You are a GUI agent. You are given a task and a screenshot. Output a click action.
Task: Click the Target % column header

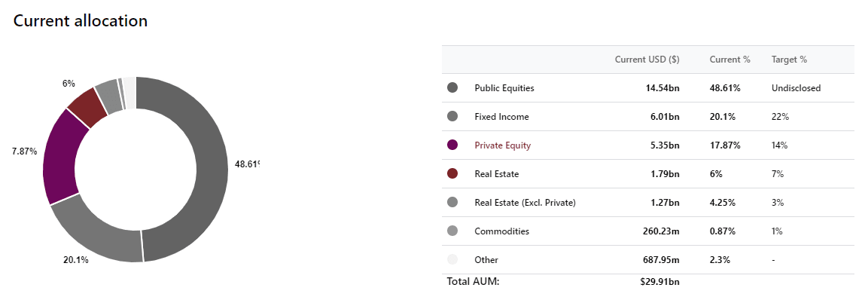(789, 60)
